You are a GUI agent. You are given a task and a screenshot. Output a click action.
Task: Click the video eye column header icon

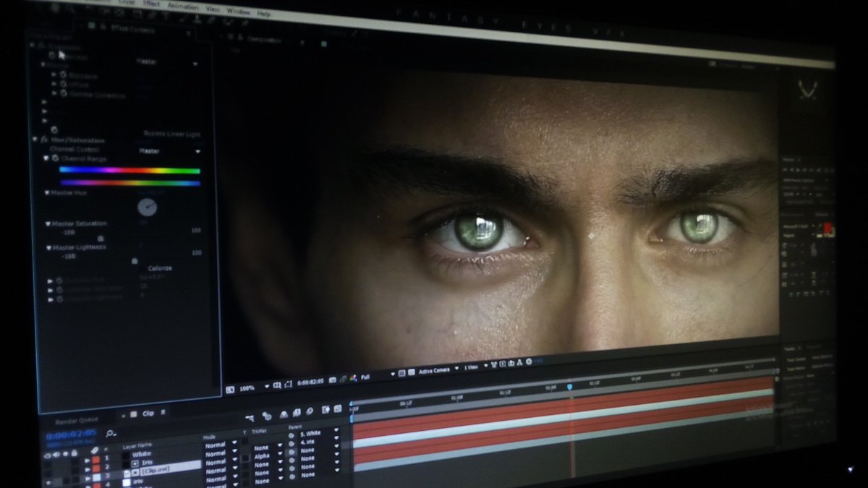[47, 455]
